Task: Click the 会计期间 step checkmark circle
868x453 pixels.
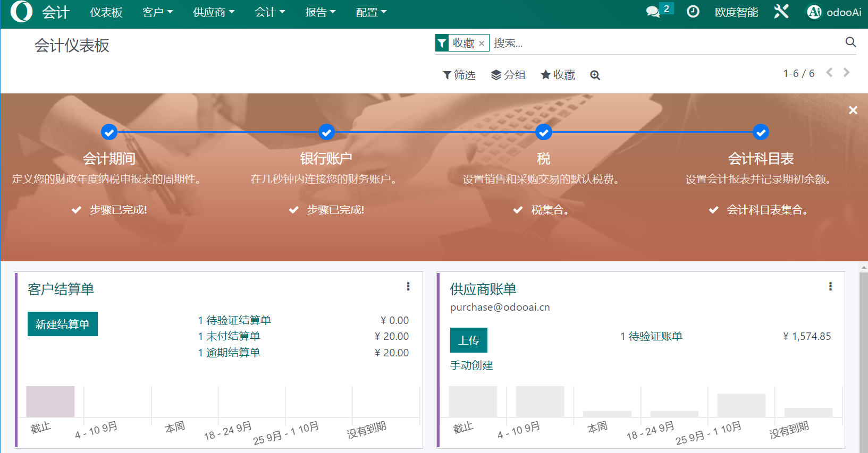Action: pyautogui.click(x=109, y=132)
